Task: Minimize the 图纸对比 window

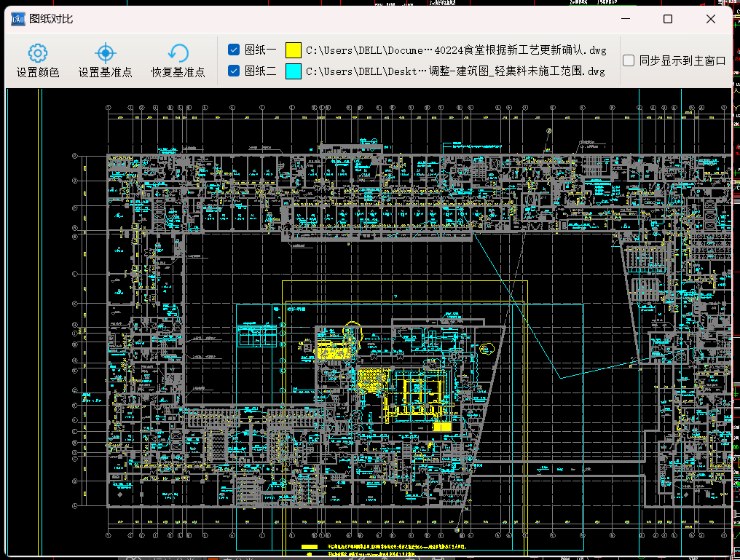Action: [x=626, y=19]
